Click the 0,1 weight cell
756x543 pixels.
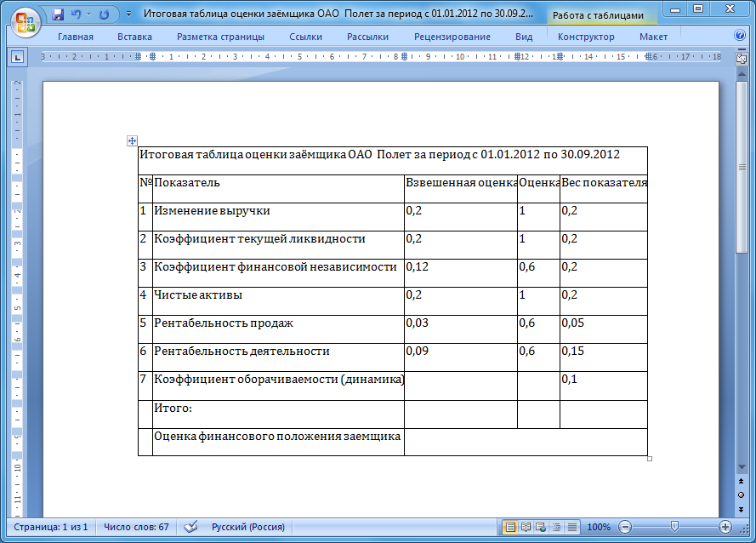pyautogui.click(x=604, y=386)
